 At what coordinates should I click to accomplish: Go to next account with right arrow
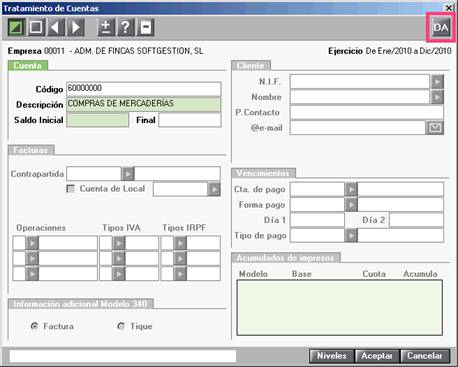[76, 27]
